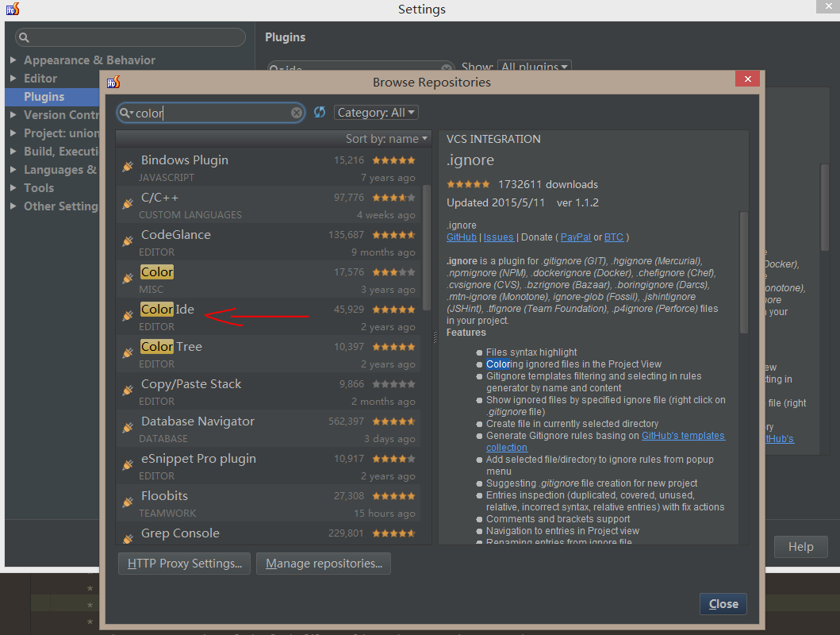Viewport: 840px width, 635px height.
Task: Click the Settings search magnifier icon
Action: click(24, 37)
